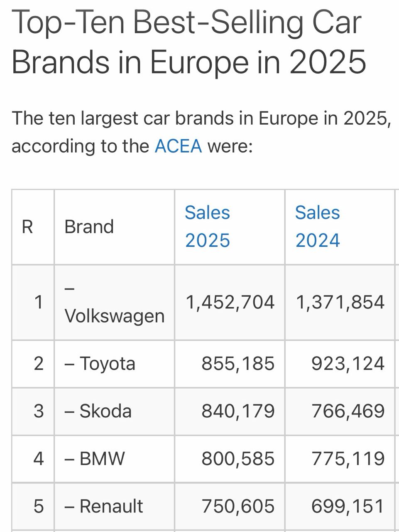Click Volkswagen's 2024 sales figure 1,371,854
Screen dimensions: 399x532
tap(340, 302)
